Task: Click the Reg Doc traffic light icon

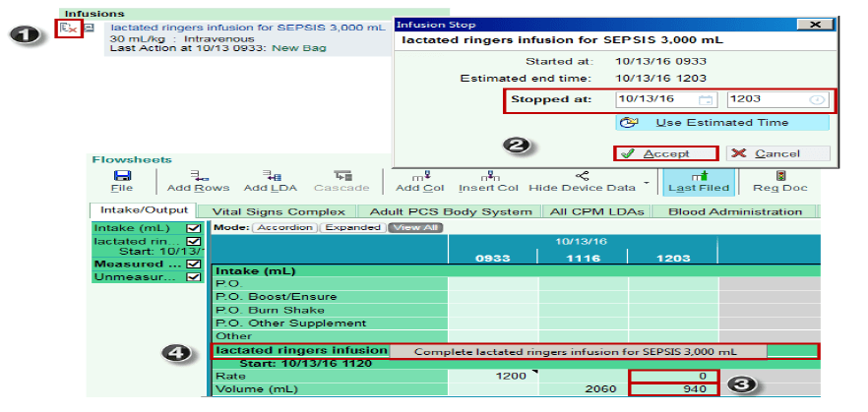Action: point(781,176)
